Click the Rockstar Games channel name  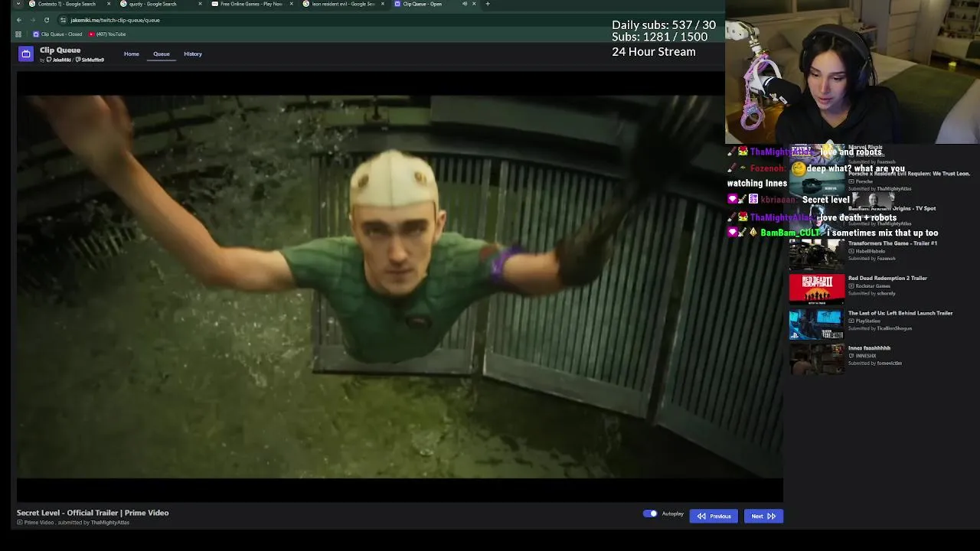(x=873, y=286)
